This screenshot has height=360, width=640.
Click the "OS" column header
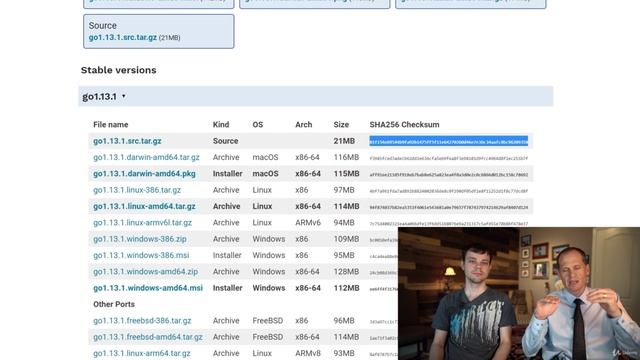(258, 124)
